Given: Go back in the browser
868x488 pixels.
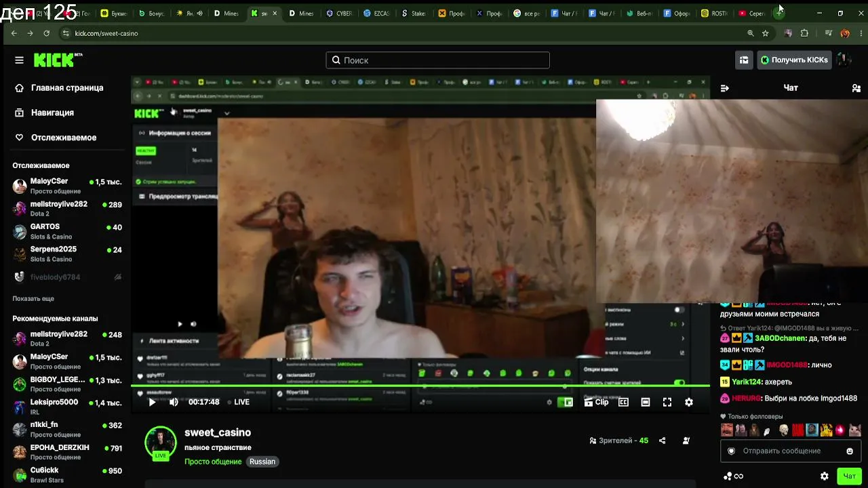Looking at the screenshot, I should [x=14, y=33].
